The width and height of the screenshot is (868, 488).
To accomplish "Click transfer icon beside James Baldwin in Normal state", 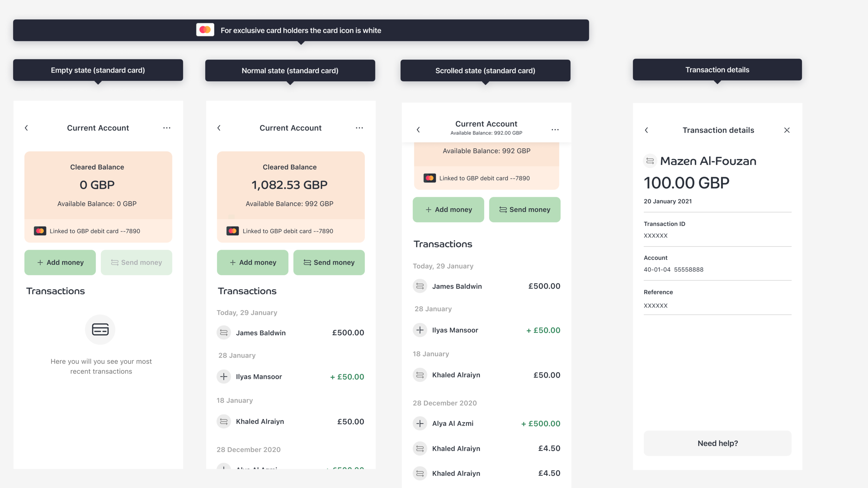I will tap(224, 333).
